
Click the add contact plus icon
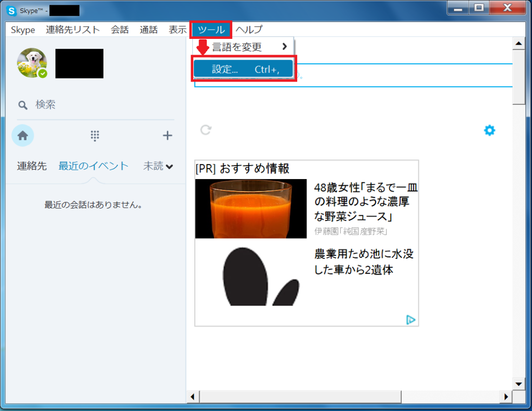[167, 135]
